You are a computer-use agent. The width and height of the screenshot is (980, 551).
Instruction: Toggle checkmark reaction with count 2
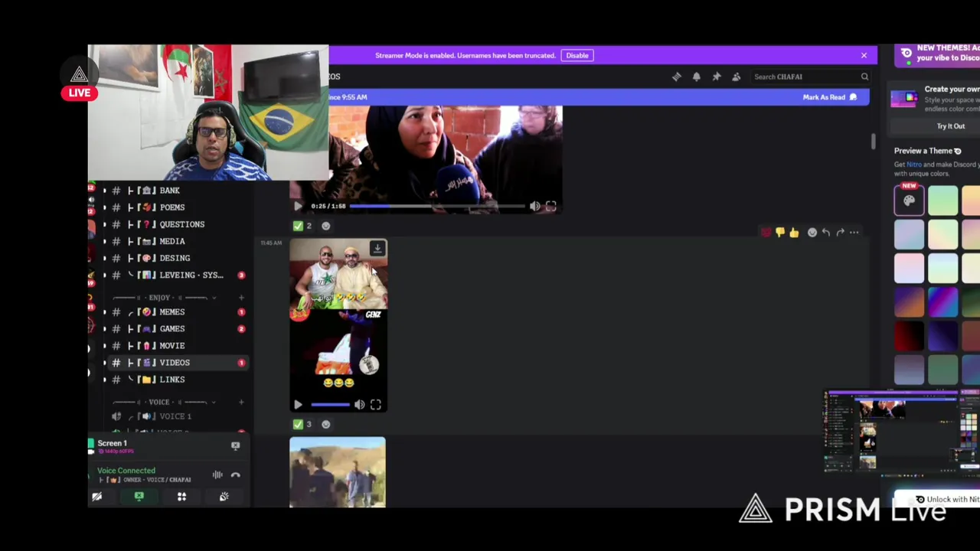click(303, 226)
